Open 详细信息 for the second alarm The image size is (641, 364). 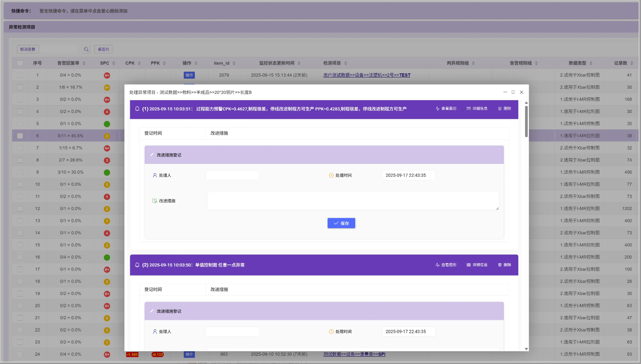click(x=477, y=265)
